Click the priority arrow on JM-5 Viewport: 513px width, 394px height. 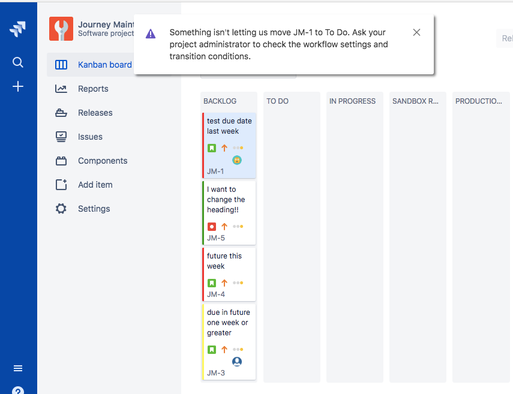coord(224,227)
